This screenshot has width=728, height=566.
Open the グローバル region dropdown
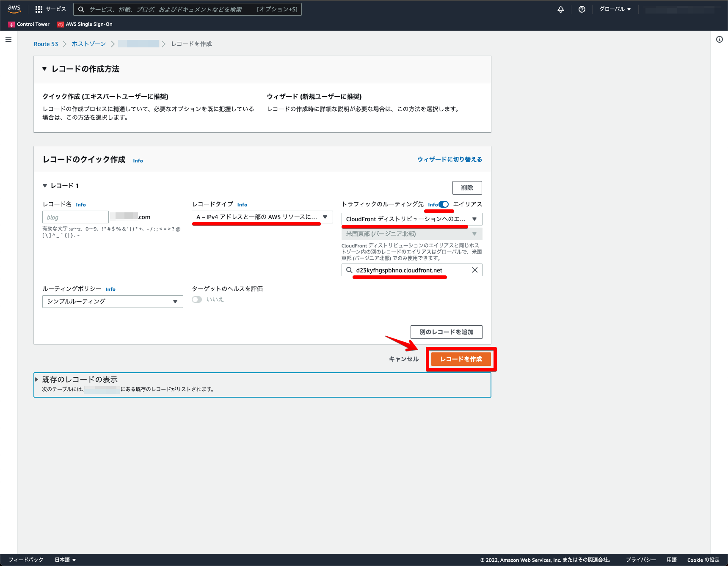coord(615,9)
